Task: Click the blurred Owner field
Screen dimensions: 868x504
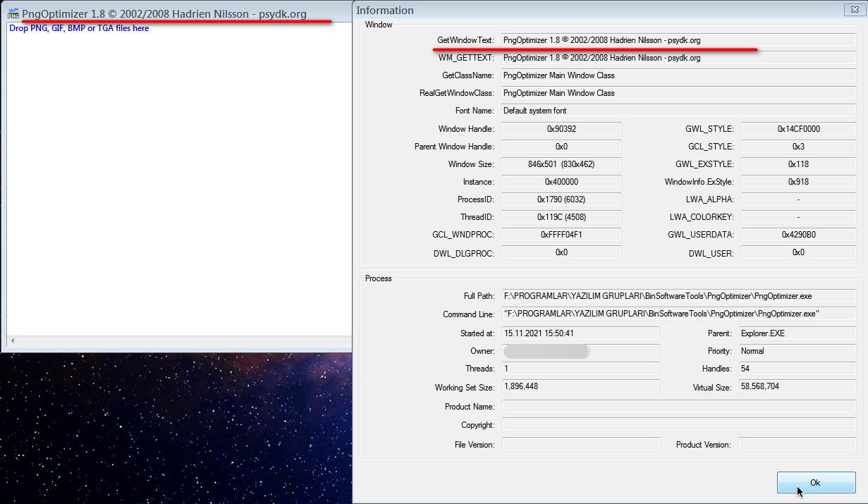Action: 580,351
